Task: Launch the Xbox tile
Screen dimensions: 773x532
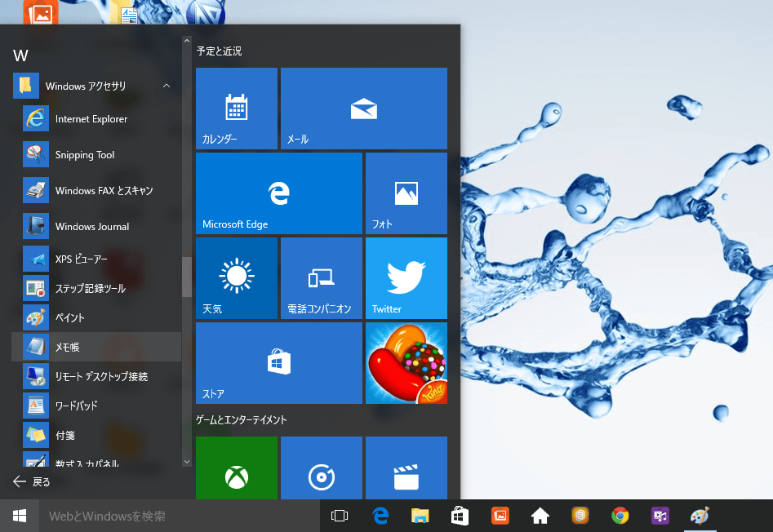Action: [237, 468]
